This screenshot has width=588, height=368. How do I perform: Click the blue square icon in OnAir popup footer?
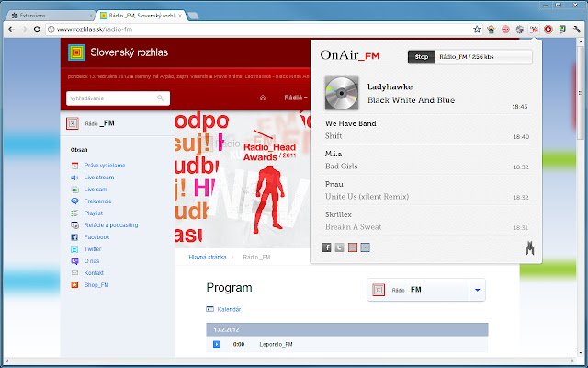pyautogui.click(x=366, y=247)
